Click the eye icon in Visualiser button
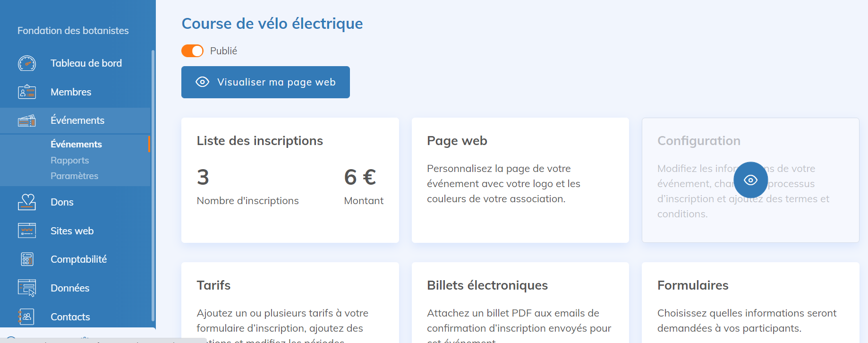This screenshot has height=343, width=868. coord(203,82)
